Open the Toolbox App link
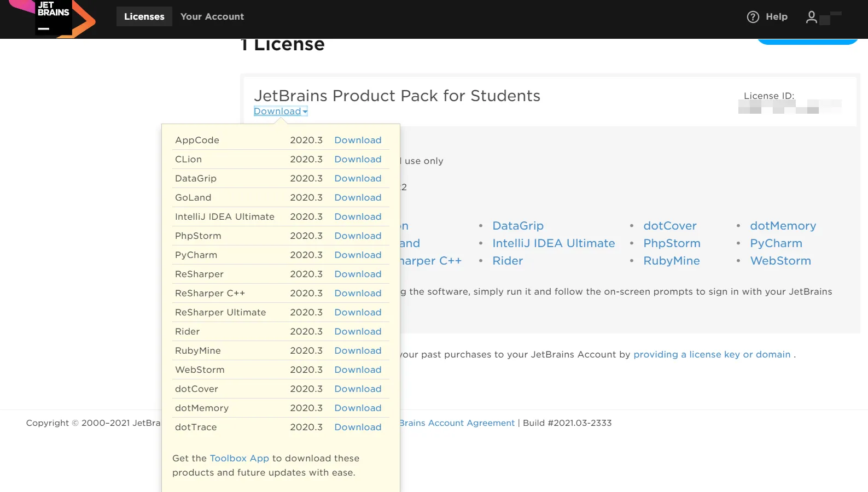Image resolution: width=868 pixels, height=492 pixels. point(240,459)
